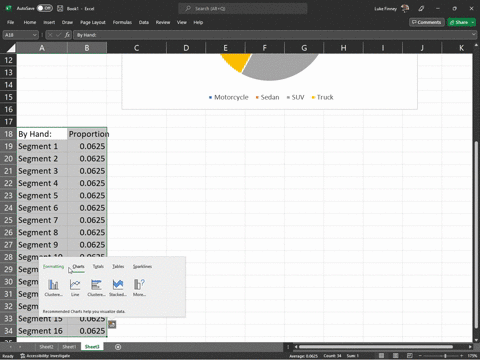Switch to Page Break Preview in status bar
Viewport: 480px width, 360px height.
coord(410,356)
